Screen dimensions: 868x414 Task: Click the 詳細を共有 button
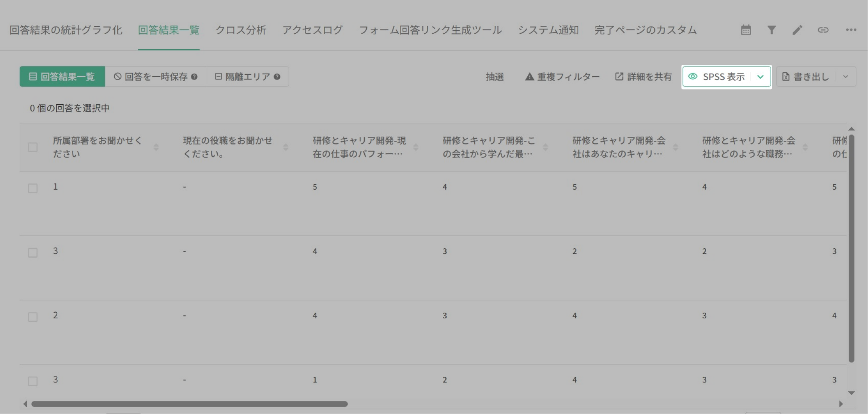[643, 77]
